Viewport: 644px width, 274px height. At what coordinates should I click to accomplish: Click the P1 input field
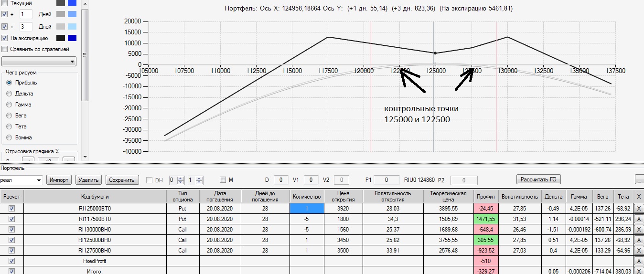(387, 180)
